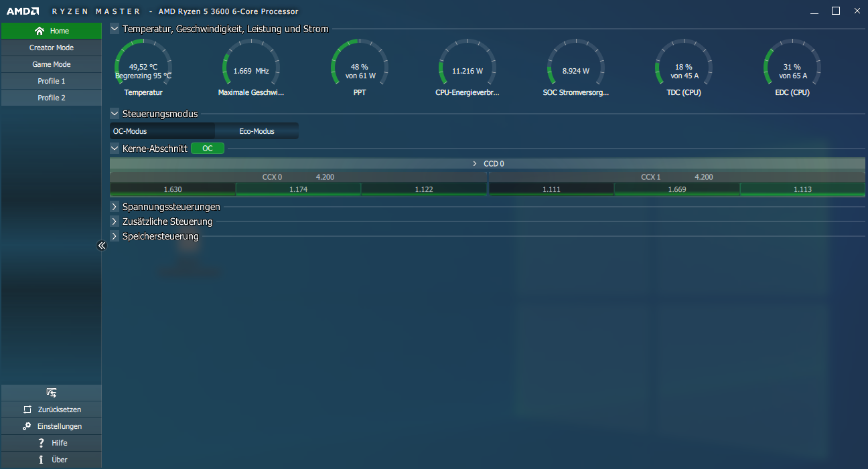Click the PPT gauge
Screen dimensions: 868x469
[x=360, y=66]
